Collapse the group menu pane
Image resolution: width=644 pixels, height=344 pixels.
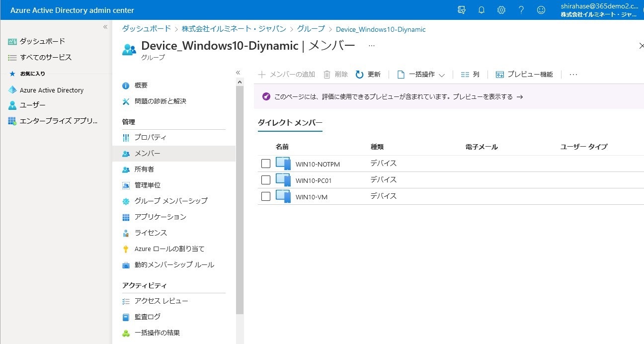pos(238,73)
